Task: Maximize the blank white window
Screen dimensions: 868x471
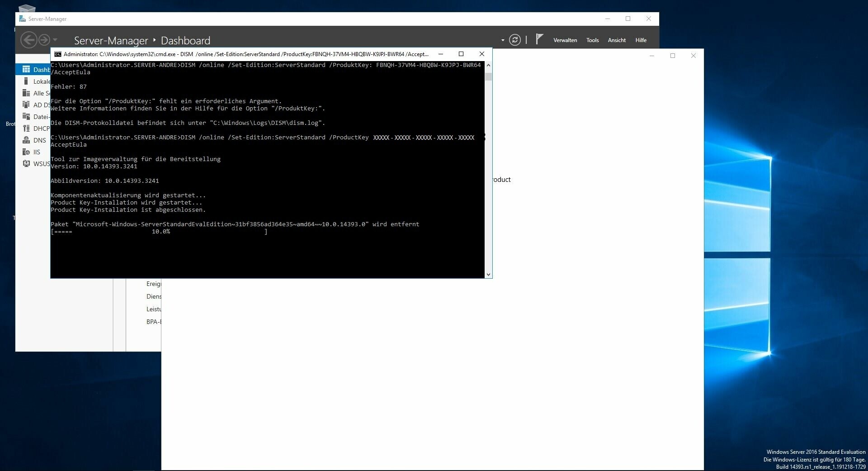Action: click(x=673, y=56)
